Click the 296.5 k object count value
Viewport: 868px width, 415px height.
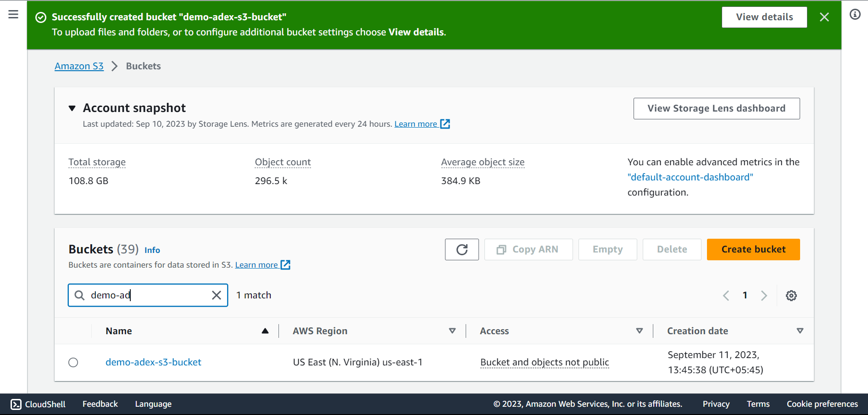click(x=271, y=181)
